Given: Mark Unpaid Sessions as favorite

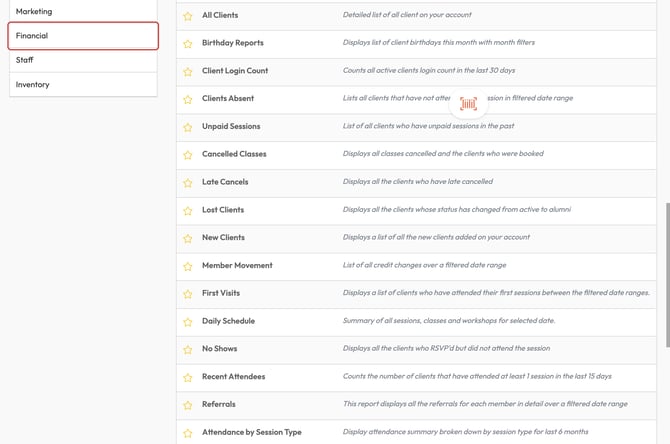Looking at the screenshot, I should 187,128.
